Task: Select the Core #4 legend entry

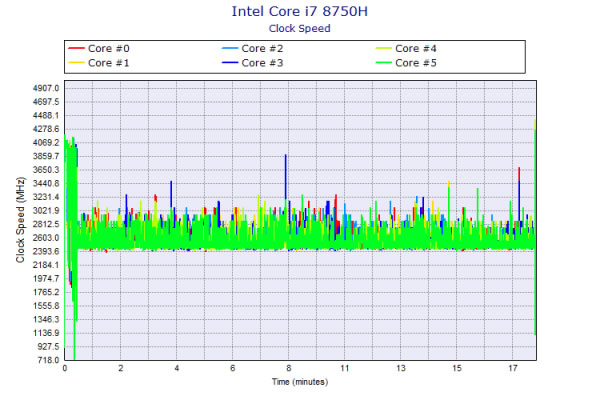Action: (406, 49)
